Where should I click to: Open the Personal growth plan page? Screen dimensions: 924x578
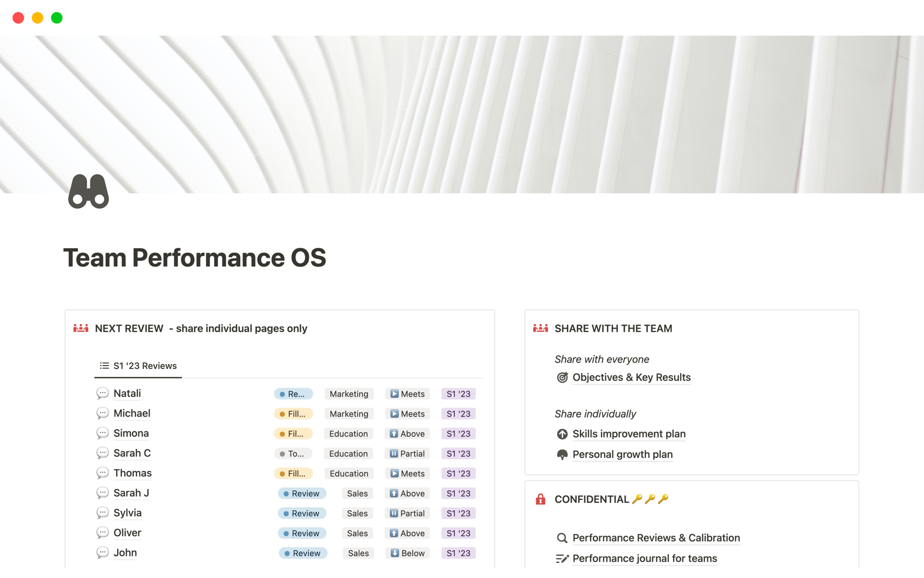point(622,455)
